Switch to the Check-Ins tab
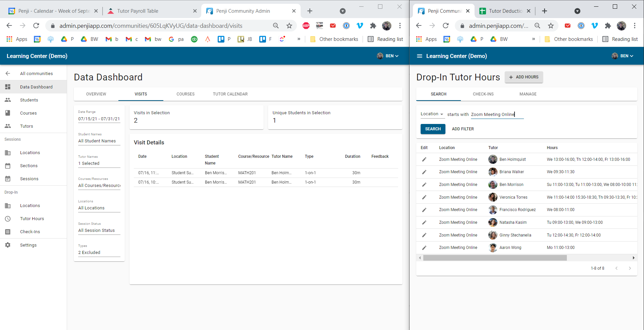The height and width of the screenshot is (330, 644). coord(483,94)
